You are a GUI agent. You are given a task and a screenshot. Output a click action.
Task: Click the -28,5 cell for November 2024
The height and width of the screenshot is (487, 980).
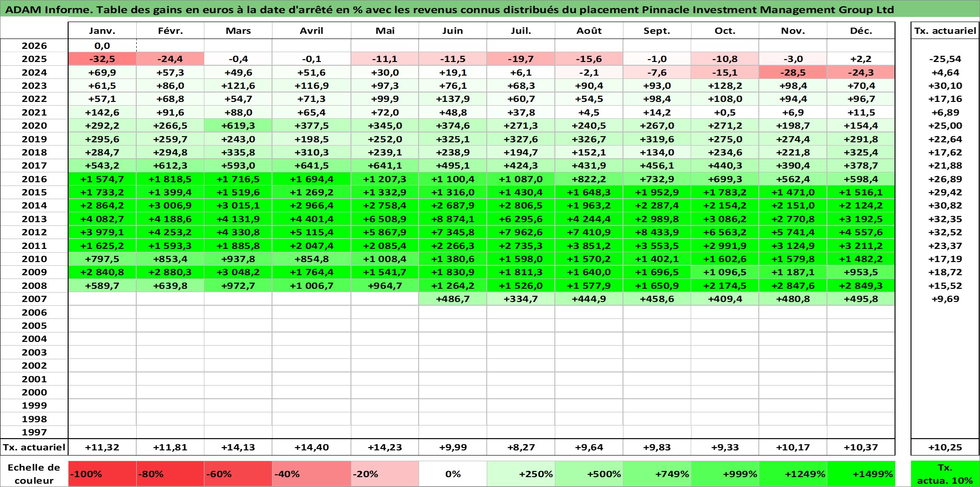[793, 72]
